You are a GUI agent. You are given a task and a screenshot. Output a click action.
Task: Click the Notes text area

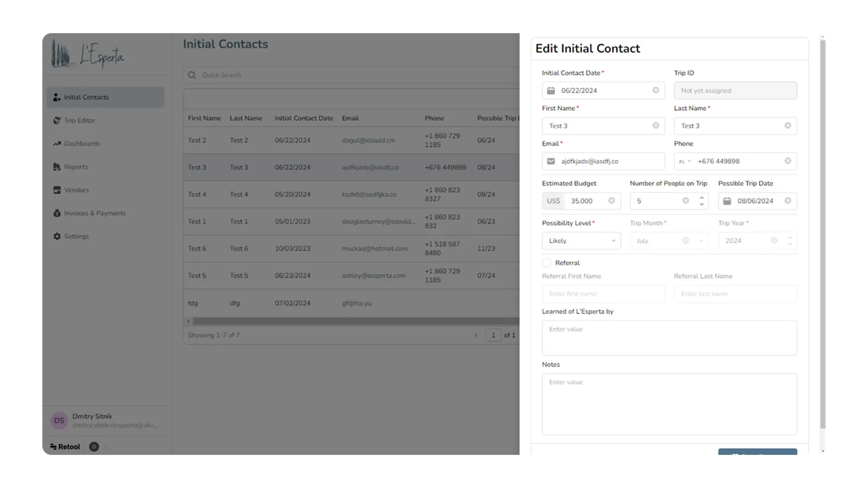tap(669, 404)
